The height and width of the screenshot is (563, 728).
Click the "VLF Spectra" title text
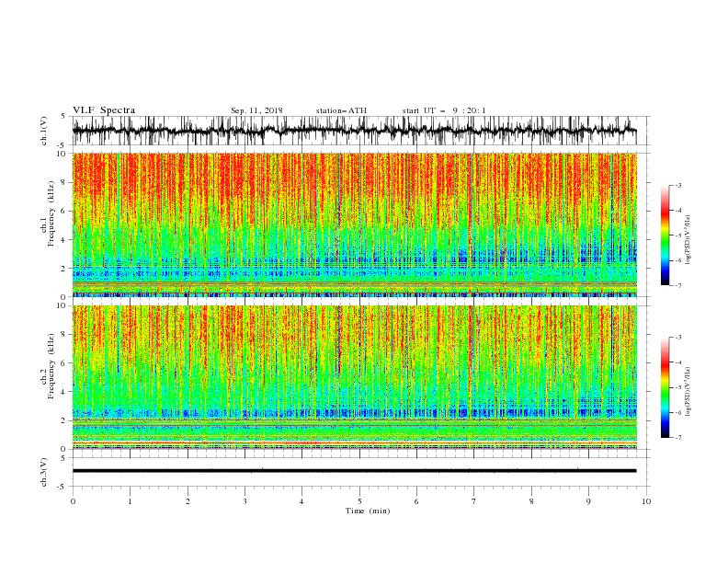pos(104,110)
